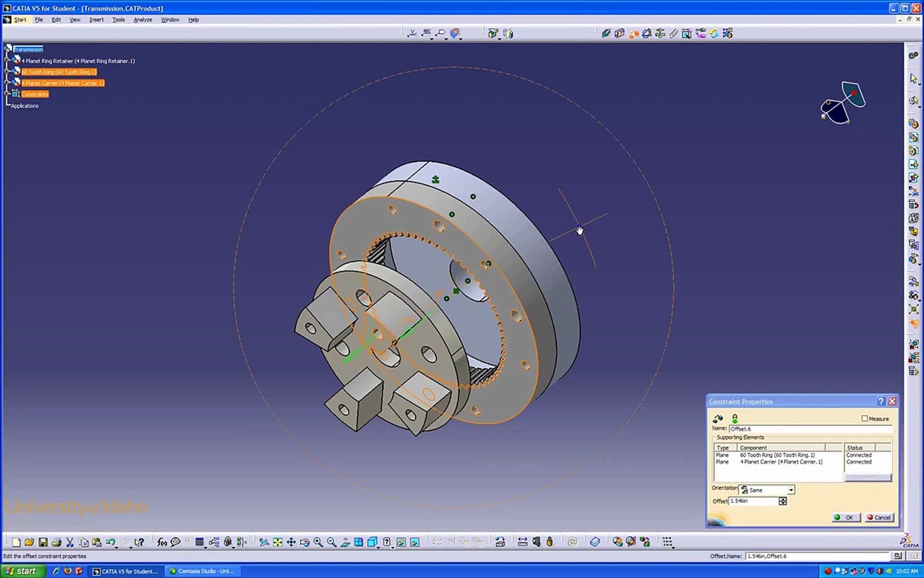
Task: Open the blank New document icon
Action: (17, 542)
